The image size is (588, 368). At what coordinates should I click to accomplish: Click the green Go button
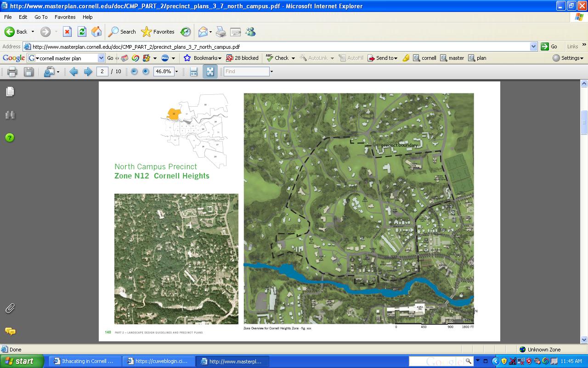[x=549, y=46]
